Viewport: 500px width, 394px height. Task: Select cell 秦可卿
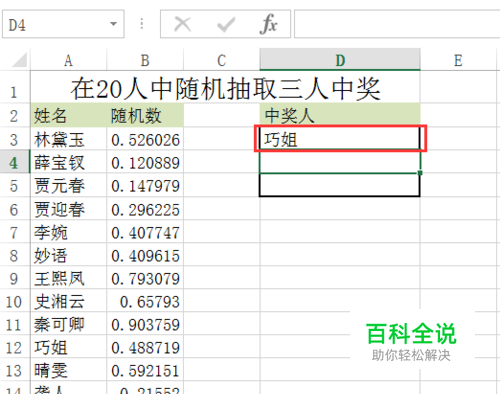[68, 324]
